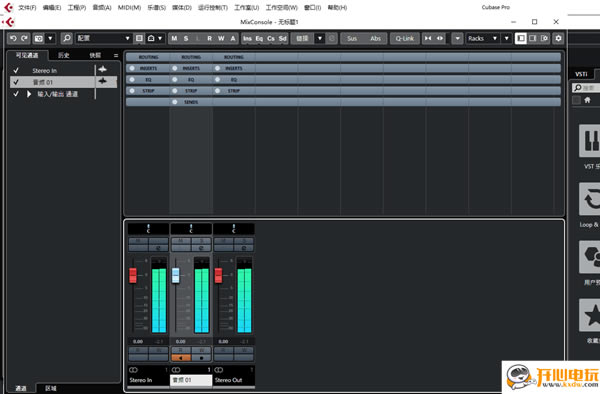Viewport: 600px width, 394px height.
Task: Undo the last mixer action
Action: pos(13,38)
